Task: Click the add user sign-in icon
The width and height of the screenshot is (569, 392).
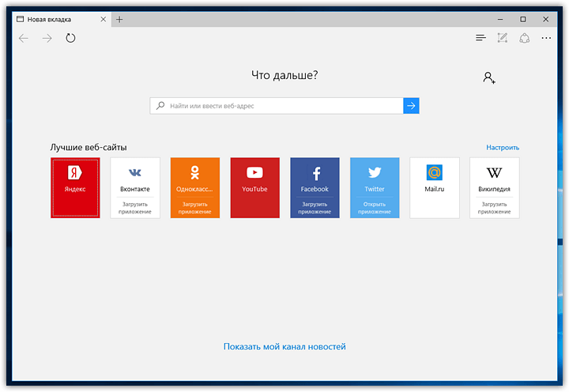Action: coord(489,77)
